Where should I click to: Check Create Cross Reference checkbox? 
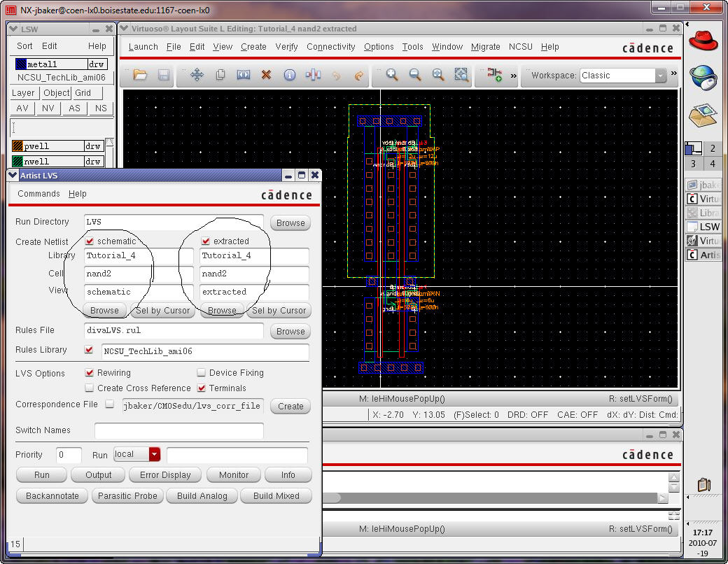tap(90, 388)
